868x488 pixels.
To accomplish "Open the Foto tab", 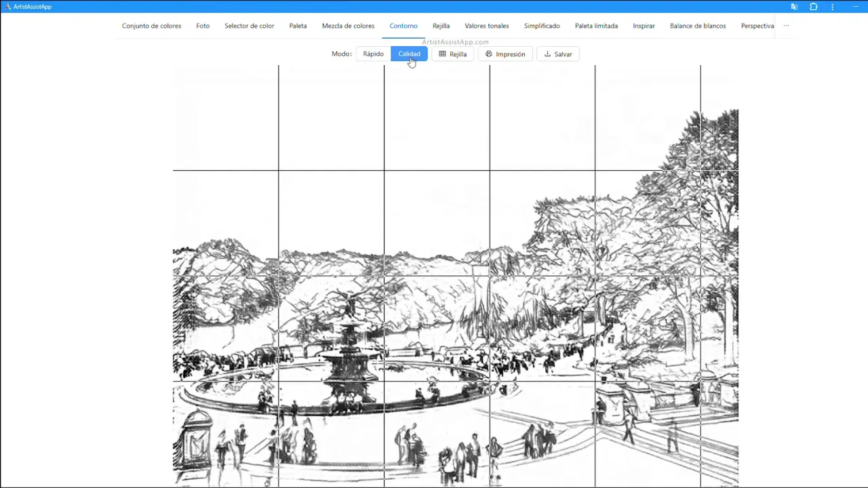I will (203, 26).
